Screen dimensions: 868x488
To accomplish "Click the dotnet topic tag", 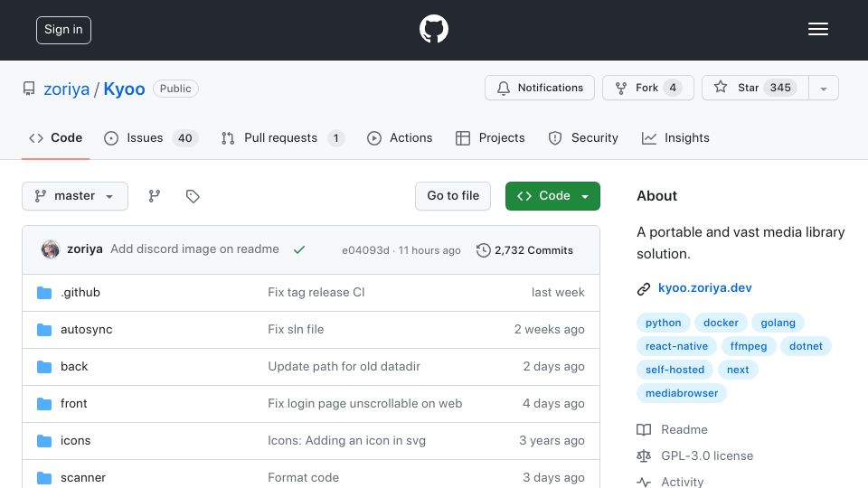I will pos(806,346).
